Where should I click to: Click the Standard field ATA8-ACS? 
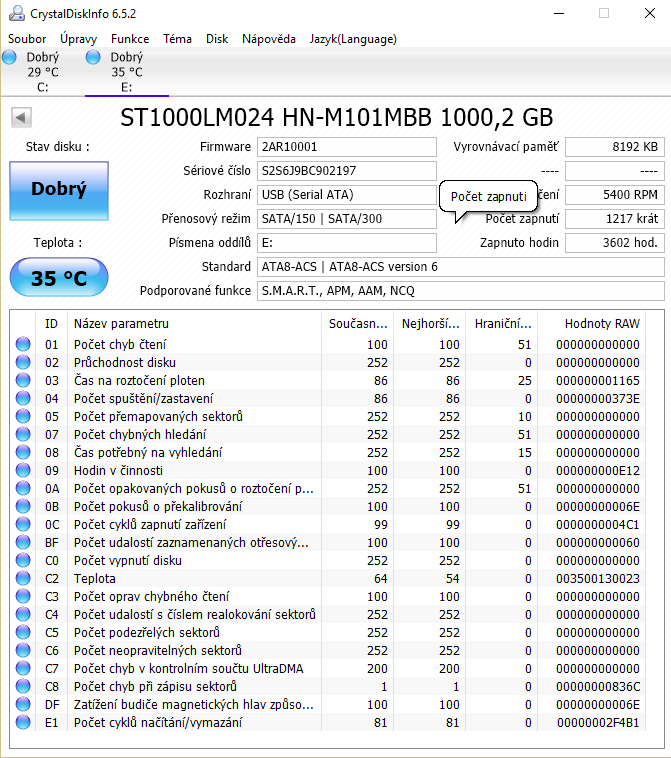point(461,267)
